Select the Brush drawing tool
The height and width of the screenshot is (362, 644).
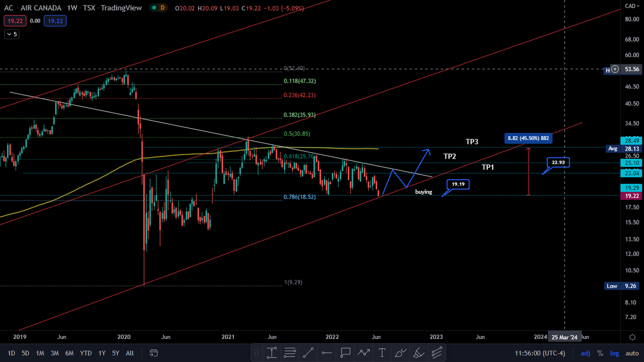click(x=400, y=353)
